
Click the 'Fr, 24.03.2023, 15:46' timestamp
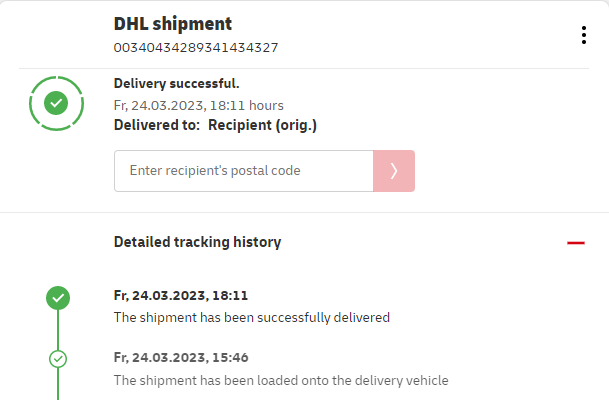(181, 357)
